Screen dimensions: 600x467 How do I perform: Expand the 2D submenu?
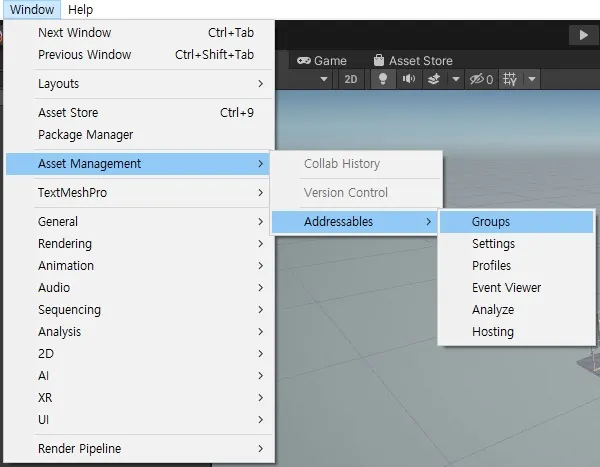click(139, 354)
